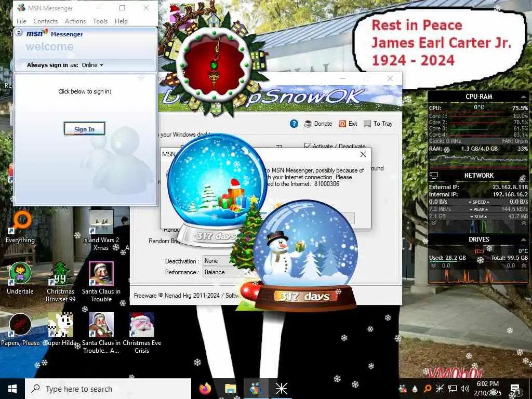Image resolution: width=532 pixels, height=399 pixels.
Task: Click the orange Everything magnifier tray icon
Action: (x=427, y=389)
